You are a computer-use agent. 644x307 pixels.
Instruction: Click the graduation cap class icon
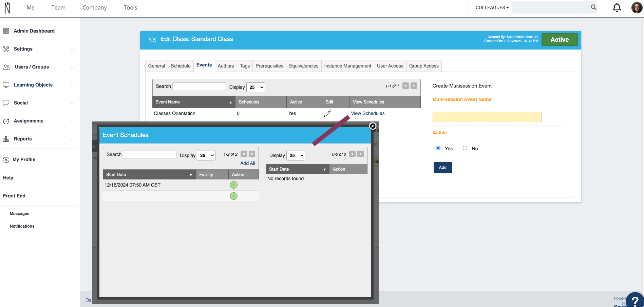152,40
